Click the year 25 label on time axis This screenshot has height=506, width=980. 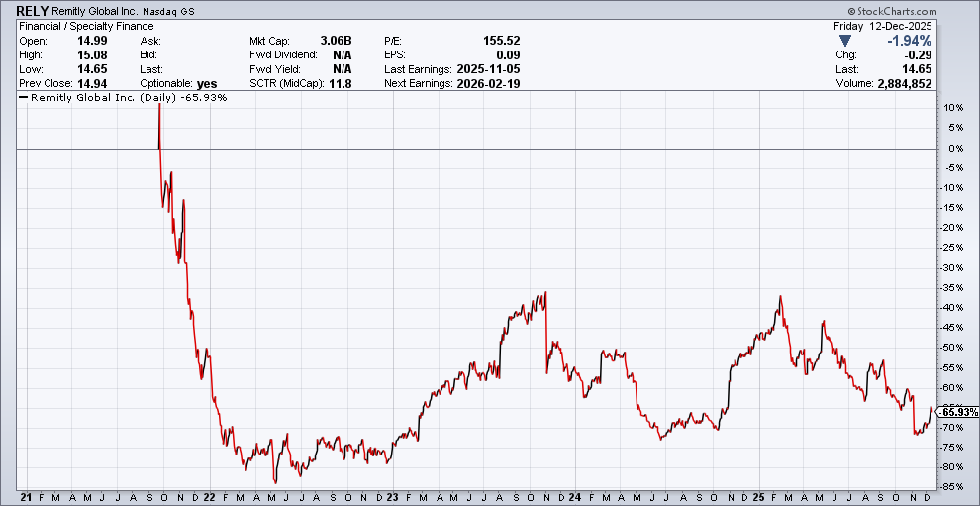tap(757, 496)
